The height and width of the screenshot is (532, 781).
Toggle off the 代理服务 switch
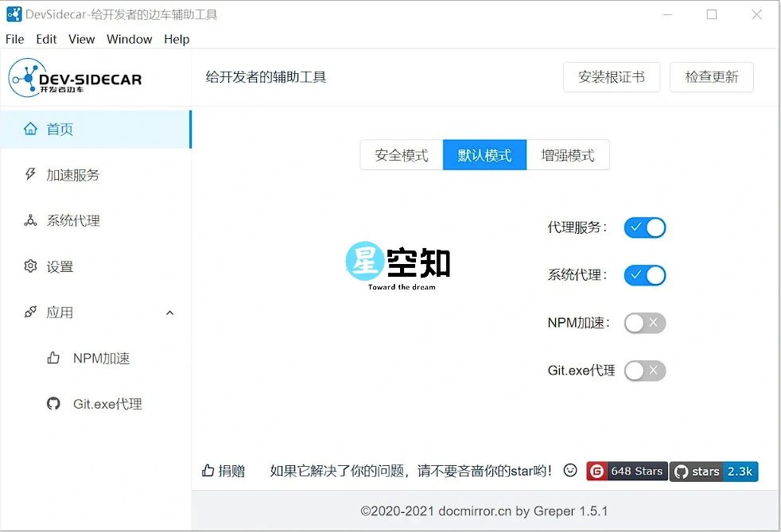coord(644,227)
